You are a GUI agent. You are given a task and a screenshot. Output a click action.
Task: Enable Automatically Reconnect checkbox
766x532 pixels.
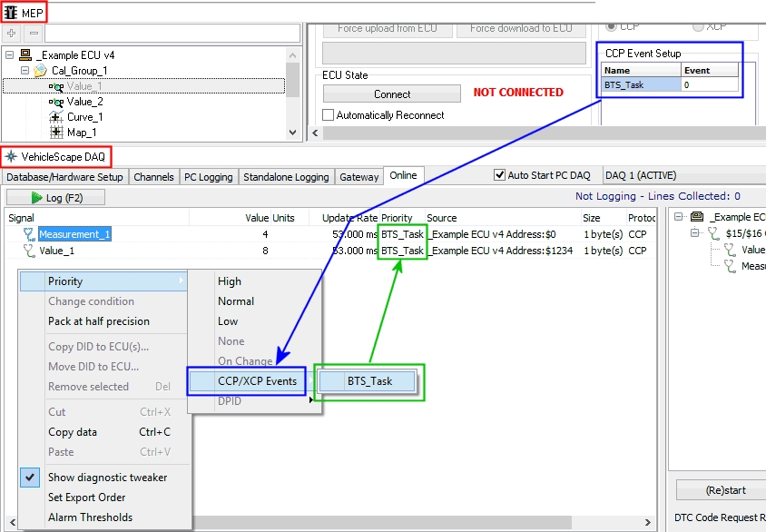point(329,115)
